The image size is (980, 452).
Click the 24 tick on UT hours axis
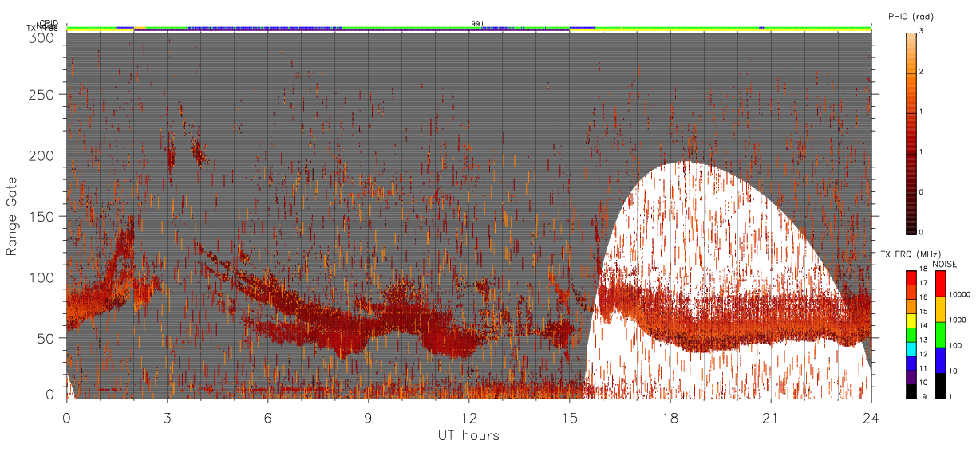point(871,417)
